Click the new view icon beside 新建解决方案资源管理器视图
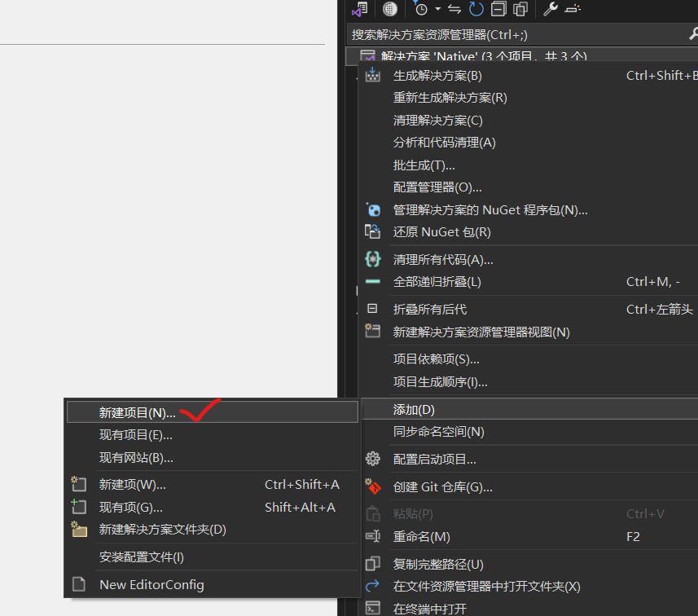Viewport: 698px width, 616px height. point(373,331)
